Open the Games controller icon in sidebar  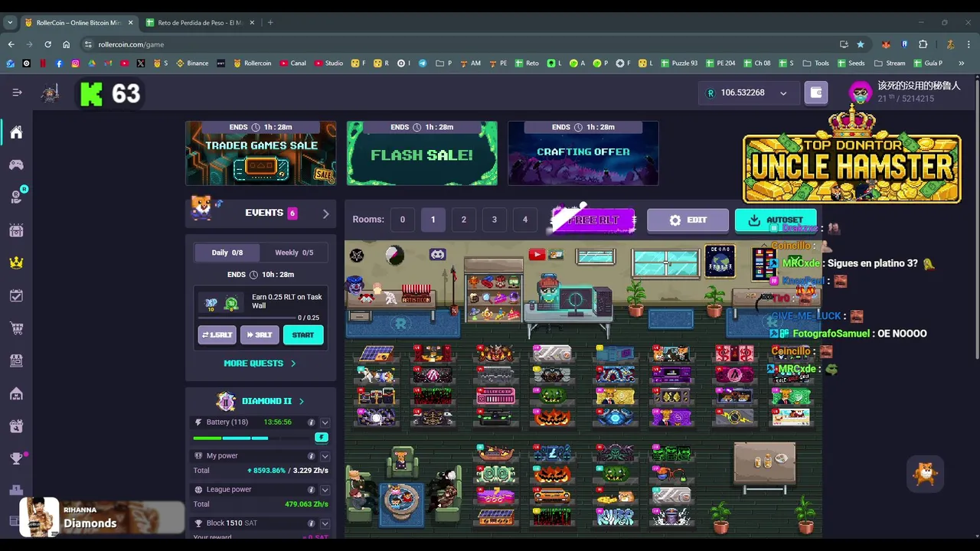tap(16, 165)
